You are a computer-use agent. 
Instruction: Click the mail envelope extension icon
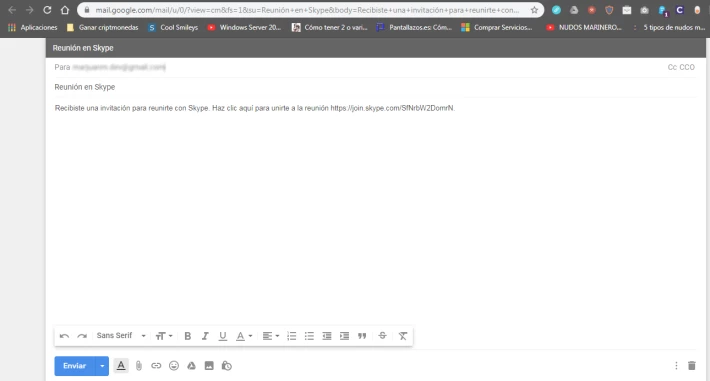click(627, 10)
